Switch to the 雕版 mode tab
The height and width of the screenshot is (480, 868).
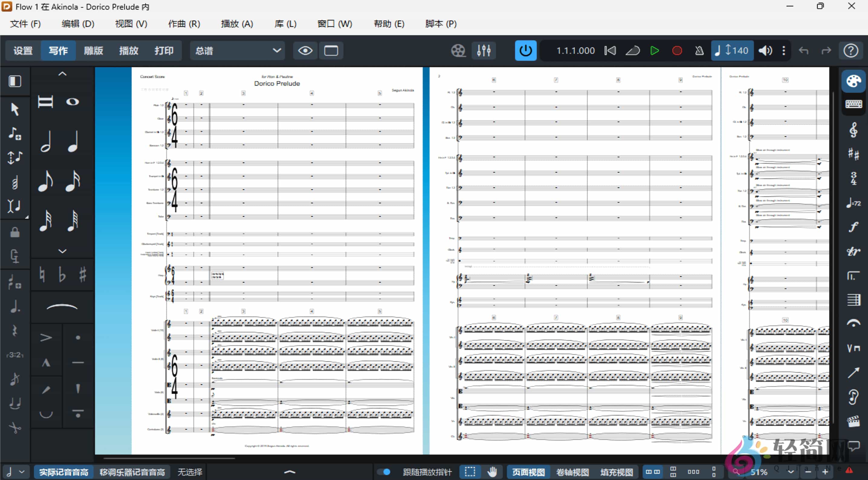click(x=93, y=50)
